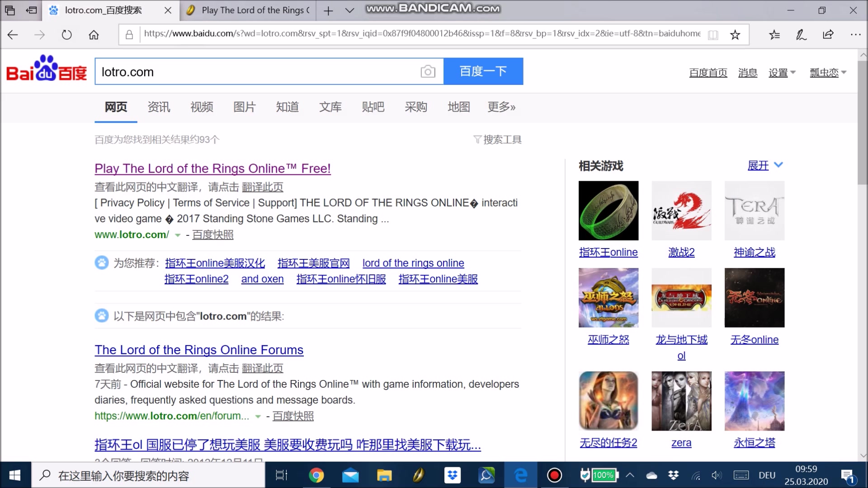Expand 更多 search categories

coord(501,107)
